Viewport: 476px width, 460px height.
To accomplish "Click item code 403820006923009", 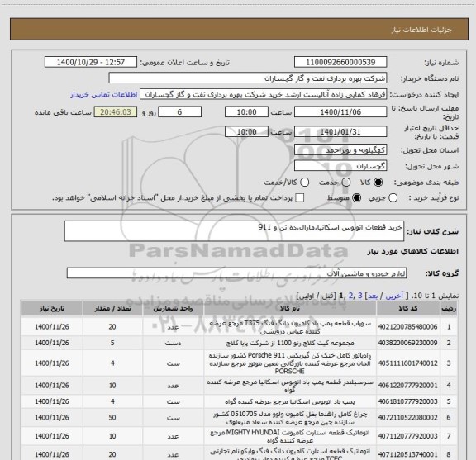I will click(407, 343).
